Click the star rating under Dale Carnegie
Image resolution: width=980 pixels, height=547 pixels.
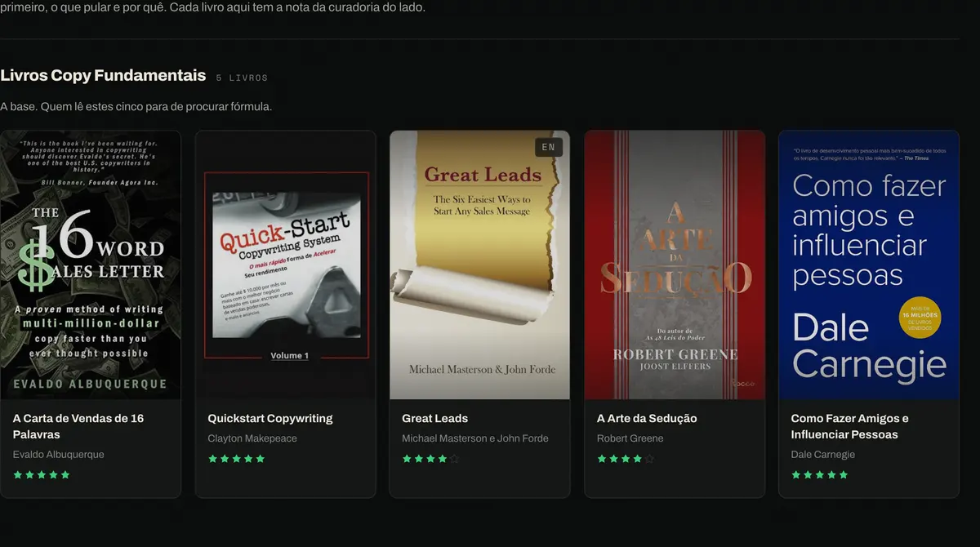[820, 474]
